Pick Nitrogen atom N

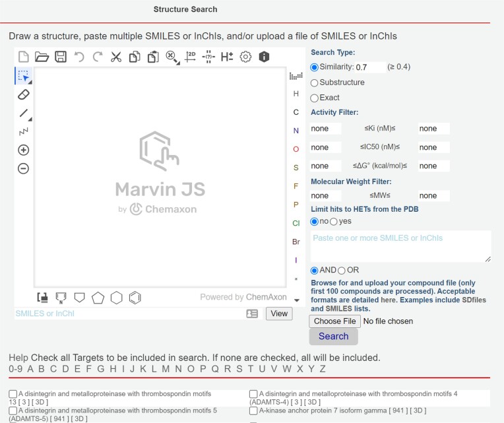(296, 131)
